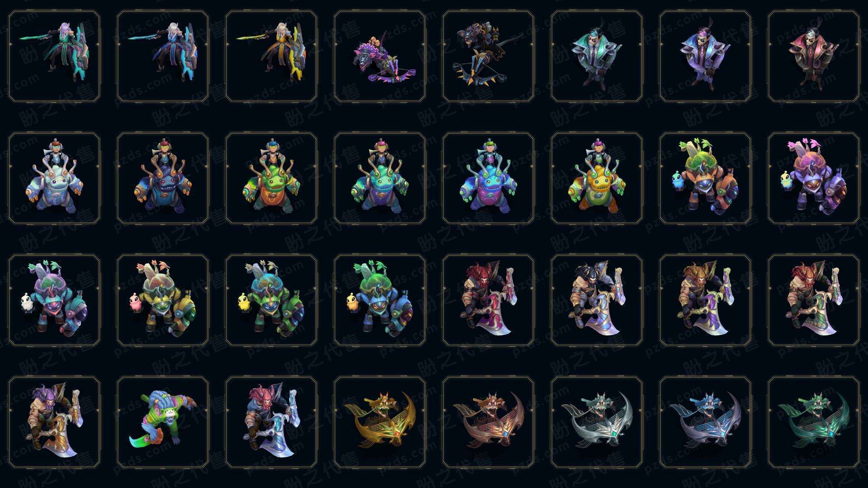This screenshot has width=868, height=488.
Task: Select the black-haired axe warrior skin
Action: point(597,300)
